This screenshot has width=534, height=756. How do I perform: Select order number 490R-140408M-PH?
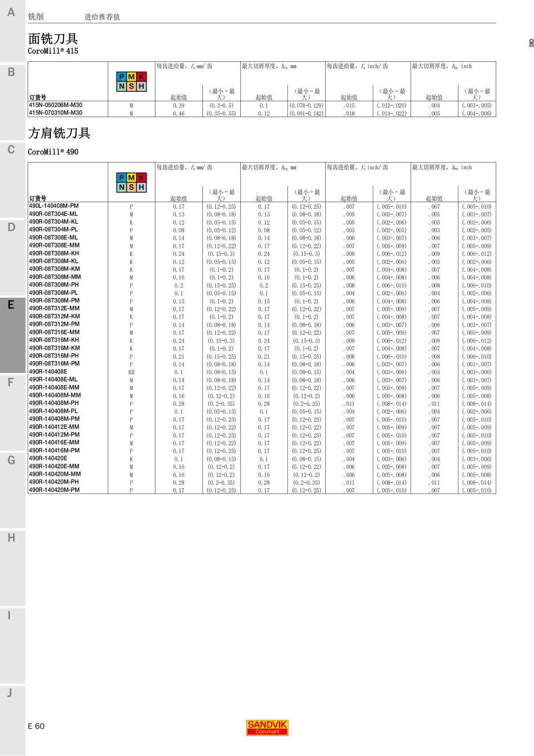click(x=54, y=403)
